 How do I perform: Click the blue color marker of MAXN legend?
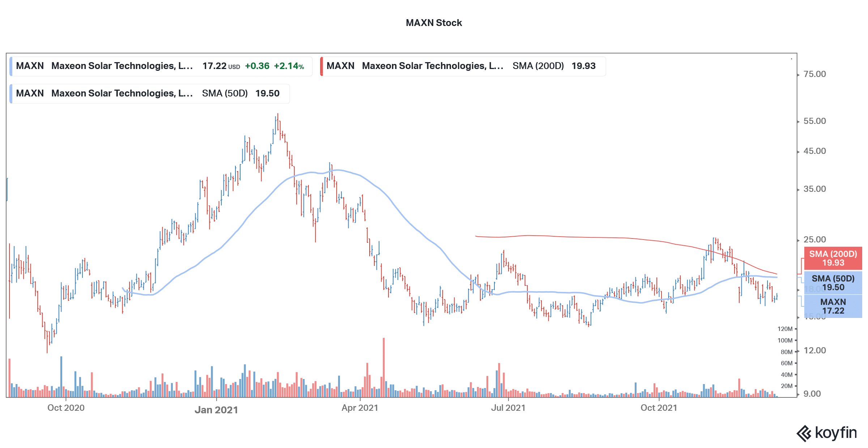pyautogui.click(x=11, y=66)
